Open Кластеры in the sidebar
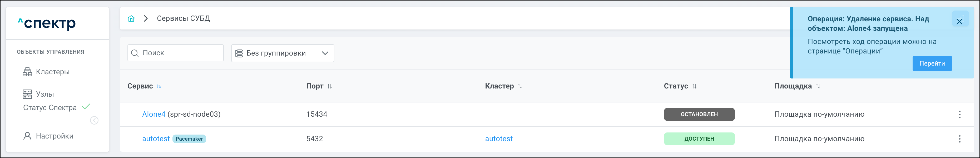The width and height of the screenshot is (980, 158). click(52, 72)
